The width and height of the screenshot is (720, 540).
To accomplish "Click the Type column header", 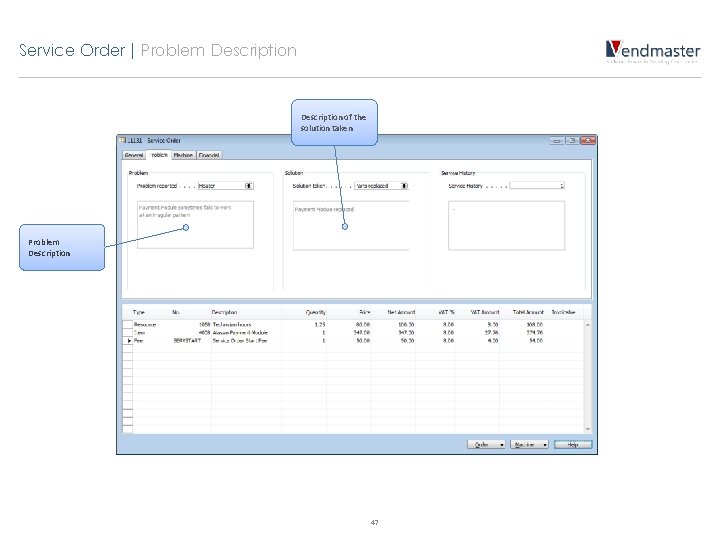I will point(139,312).
